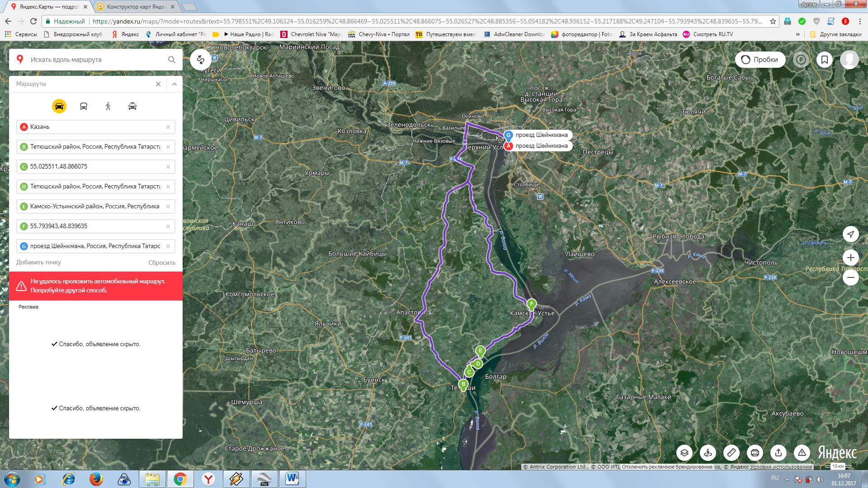Open Yandex Browser from taskbar

(208, 479)
